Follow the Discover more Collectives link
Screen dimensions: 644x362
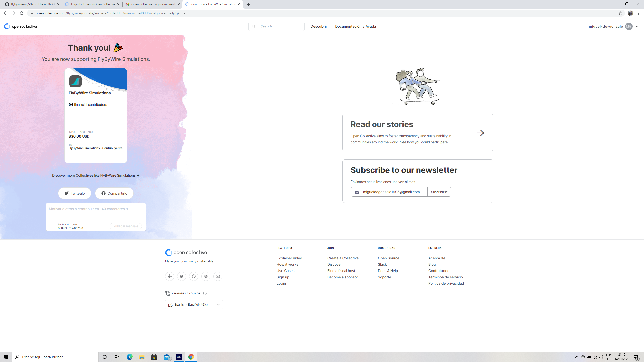pyautogui.click(x=96, y=175)
